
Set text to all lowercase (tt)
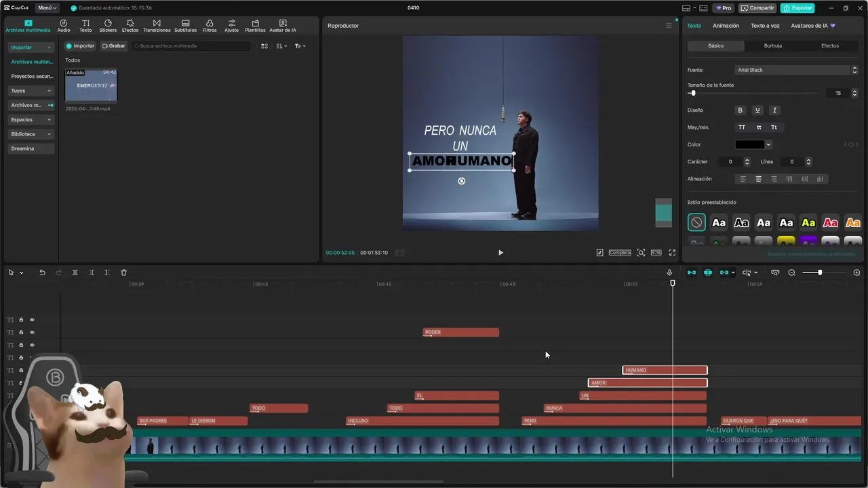click(x=758, y=127)
